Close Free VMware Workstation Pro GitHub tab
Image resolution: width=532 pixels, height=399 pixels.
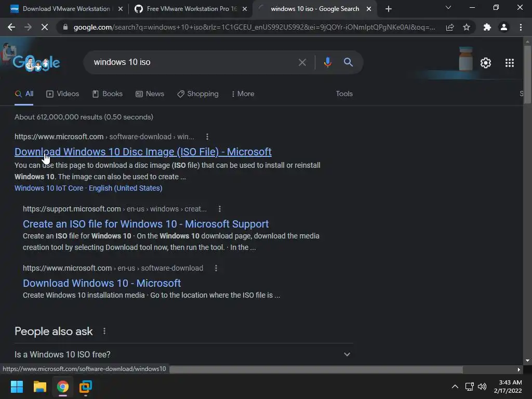point(244,9)
